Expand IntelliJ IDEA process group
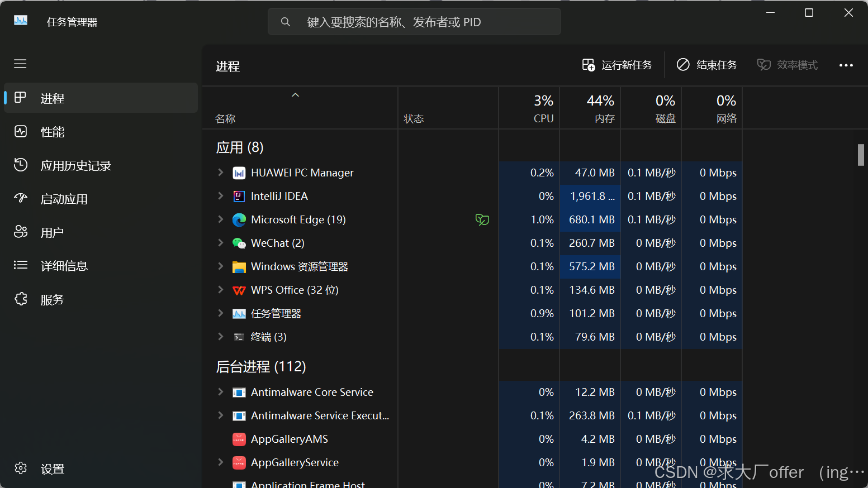This screenshot has width=868, height=488. click(x=220, y=196)
